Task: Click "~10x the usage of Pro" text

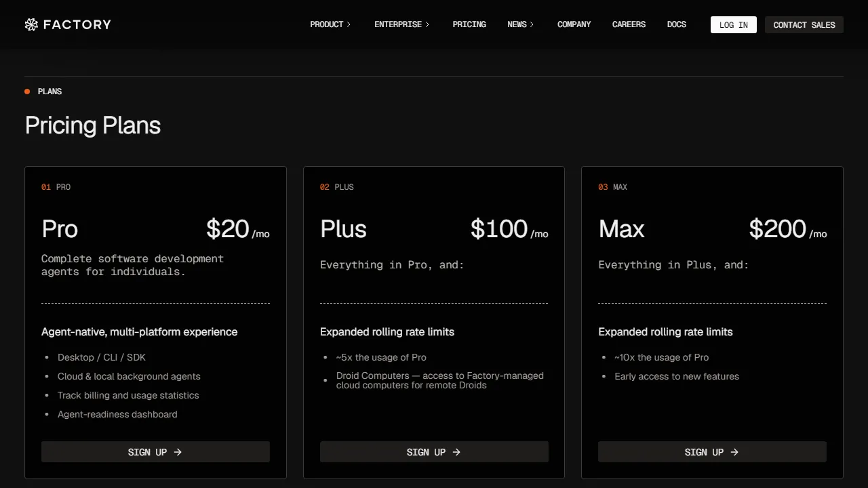Action: [x=662, y=357]
